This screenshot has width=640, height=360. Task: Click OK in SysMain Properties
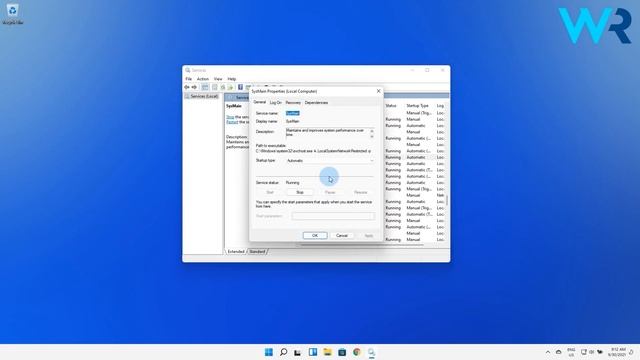coord(315,236)
